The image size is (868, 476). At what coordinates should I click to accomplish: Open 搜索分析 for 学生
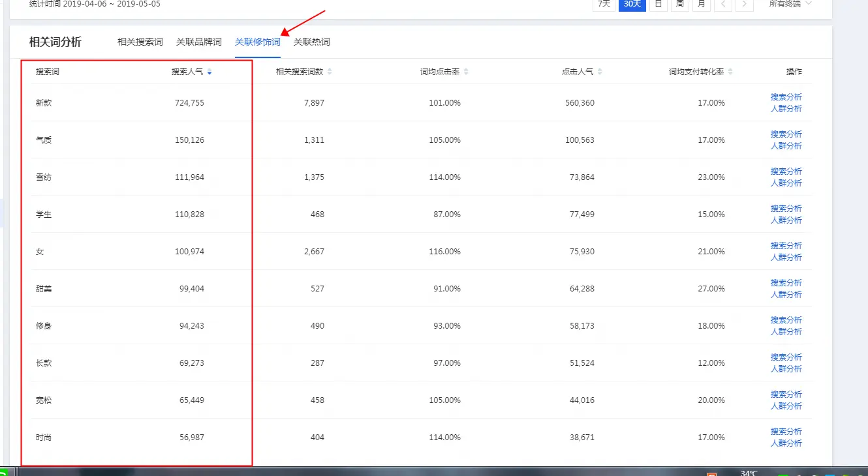click(x=786, y=209)
